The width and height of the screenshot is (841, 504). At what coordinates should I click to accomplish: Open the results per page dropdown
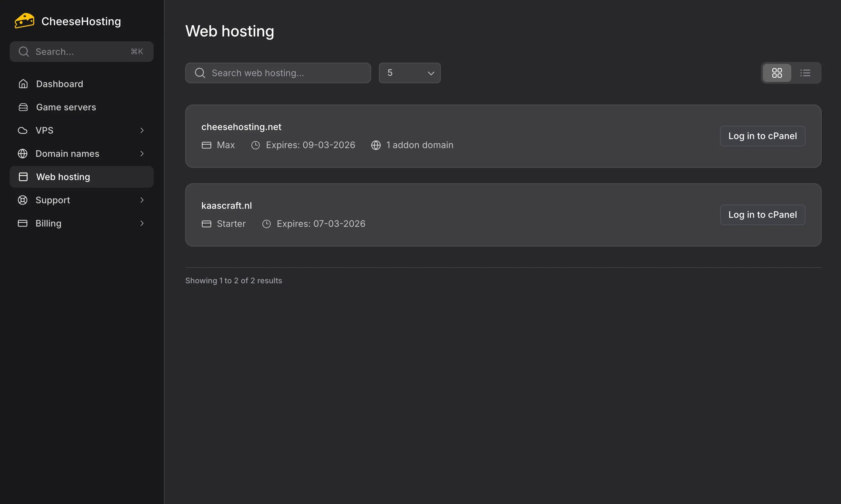[410, 73]
